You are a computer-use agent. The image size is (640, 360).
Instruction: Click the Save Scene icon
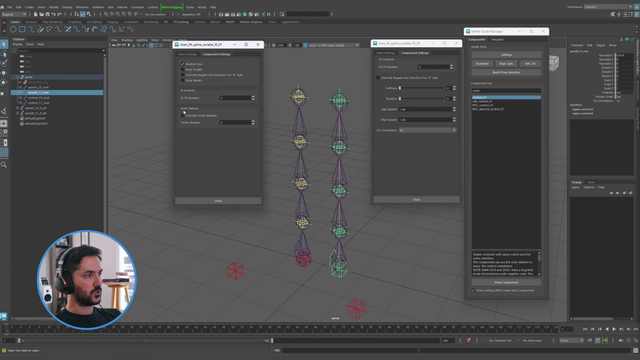[47, 14]
